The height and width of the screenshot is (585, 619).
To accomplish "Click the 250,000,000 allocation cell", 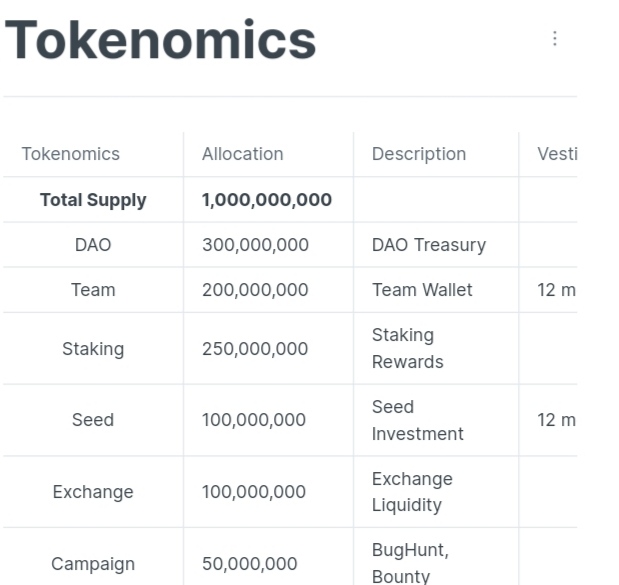I will [x=255, y=349].
